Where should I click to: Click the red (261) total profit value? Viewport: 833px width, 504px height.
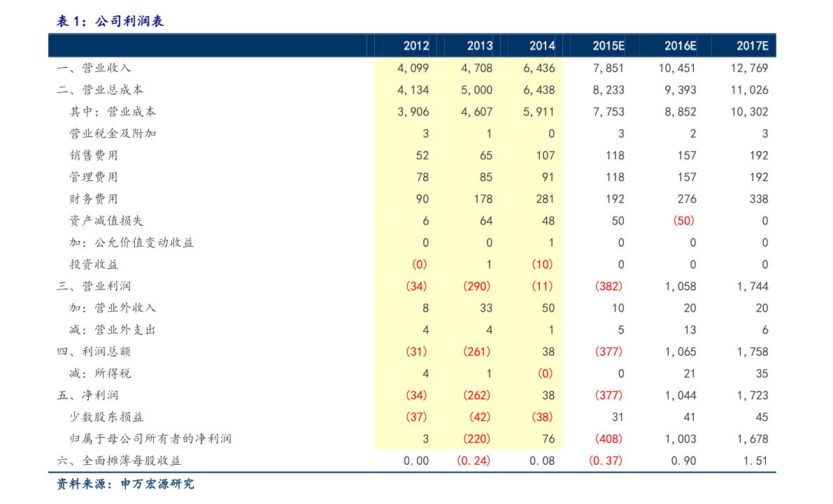pos(476,351)
